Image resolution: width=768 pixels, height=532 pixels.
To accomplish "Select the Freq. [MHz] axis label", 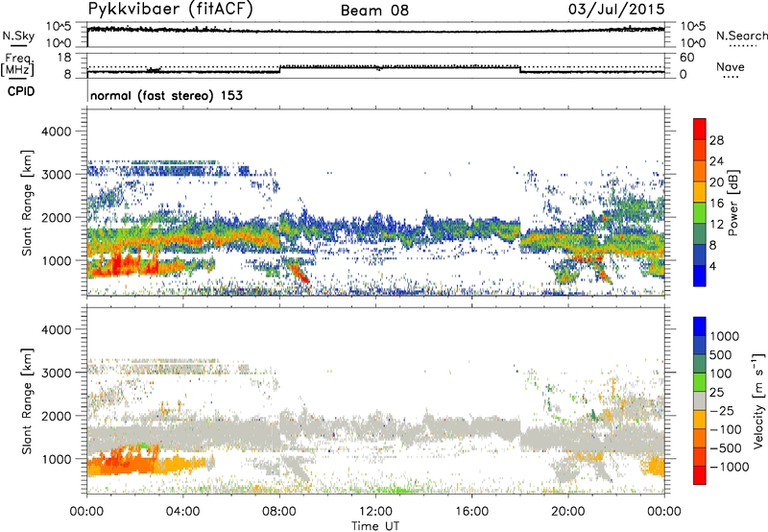I will (17, 65).
